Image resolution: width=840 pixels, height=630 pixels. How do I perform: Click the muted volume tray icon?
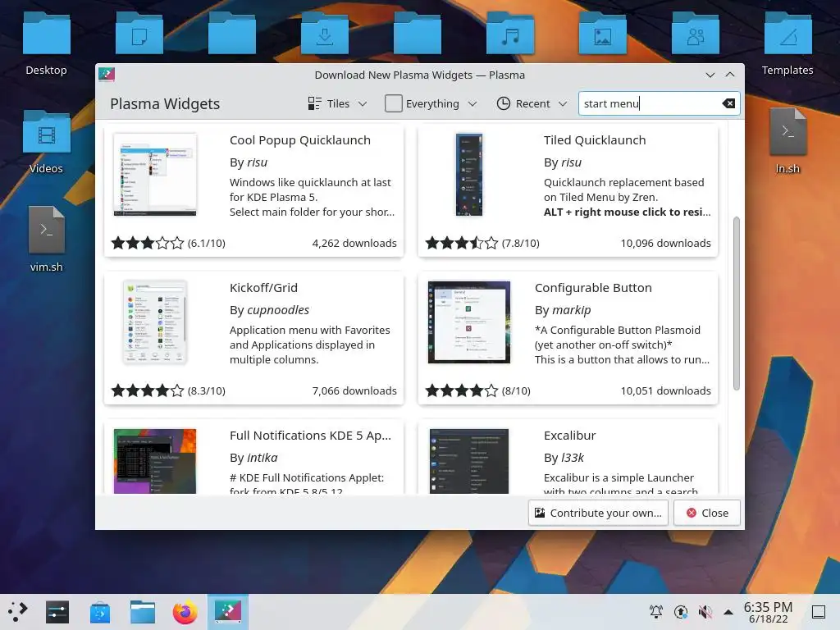(x=705, y=612)
